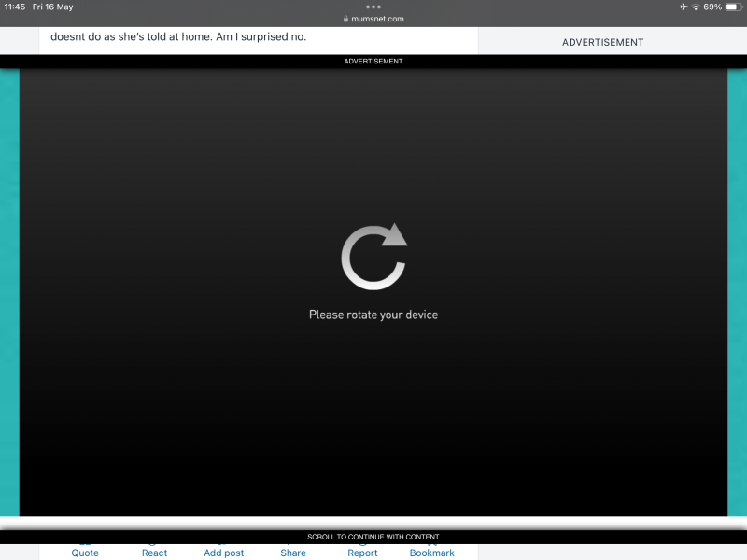Screen dimensions: 747x560
Task: Tap the padlock icon beside mumsnet.com
Action: coord(345,19)
